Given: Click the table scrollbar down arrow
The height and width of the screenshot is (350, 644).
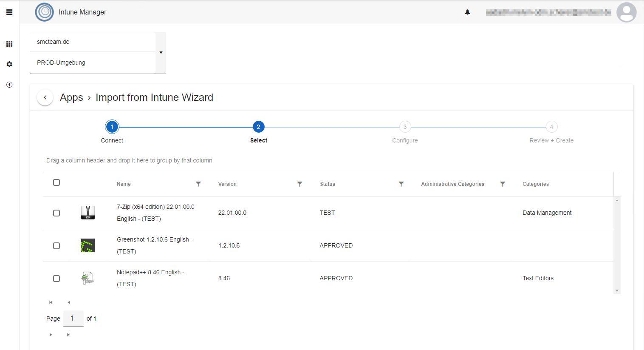Looking at the screenshot, I should pyautogui.click(x=617, y=291).
